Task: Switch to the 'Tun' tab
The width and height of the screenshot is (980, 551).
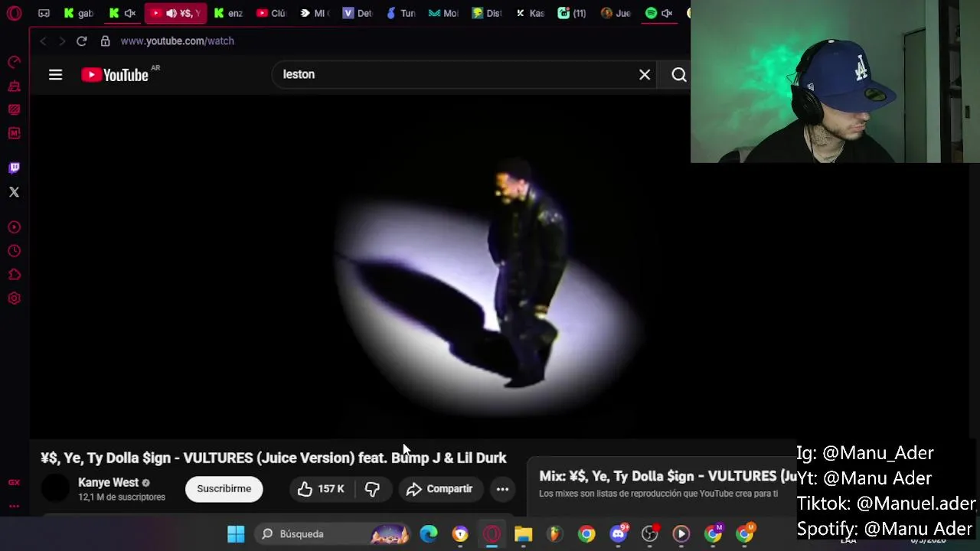Action: coord(400,13)
